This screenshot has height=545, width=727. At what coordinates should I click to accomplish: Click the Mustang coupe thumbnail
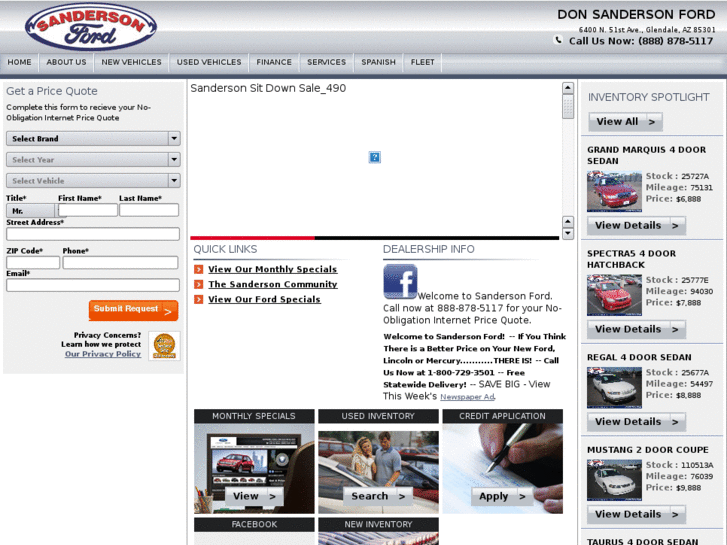(614, 480)
